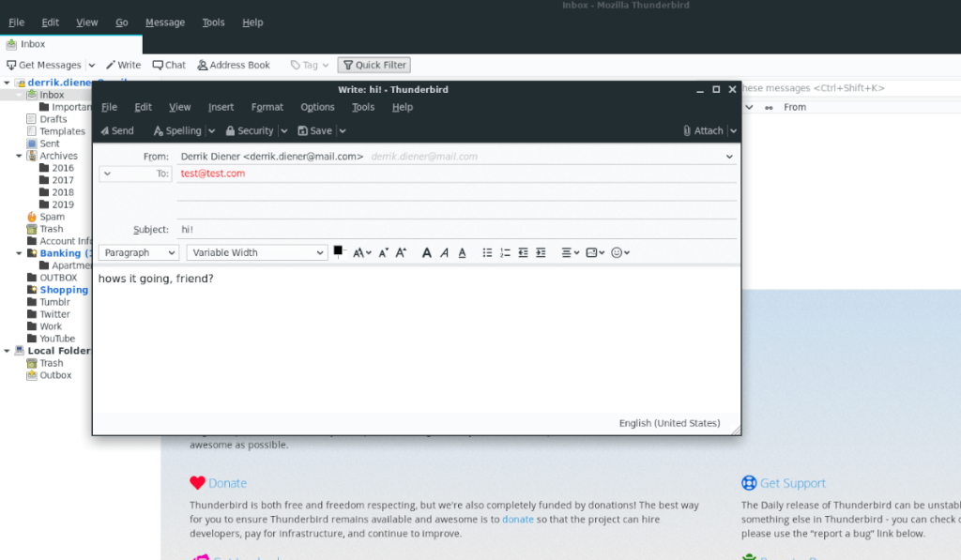Open the Spelling checker in the compose window

[x=178, y=130]
